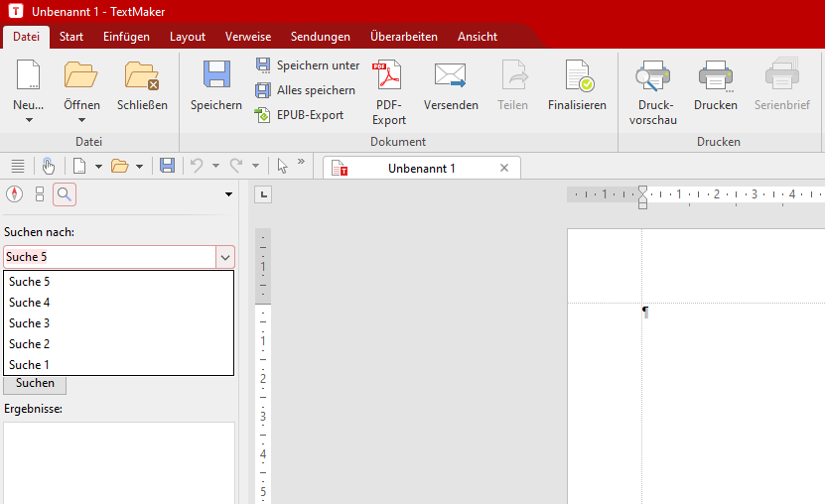
Task: Close the Unbenannt 1 document tab
Action: click(x=504, y=168)
